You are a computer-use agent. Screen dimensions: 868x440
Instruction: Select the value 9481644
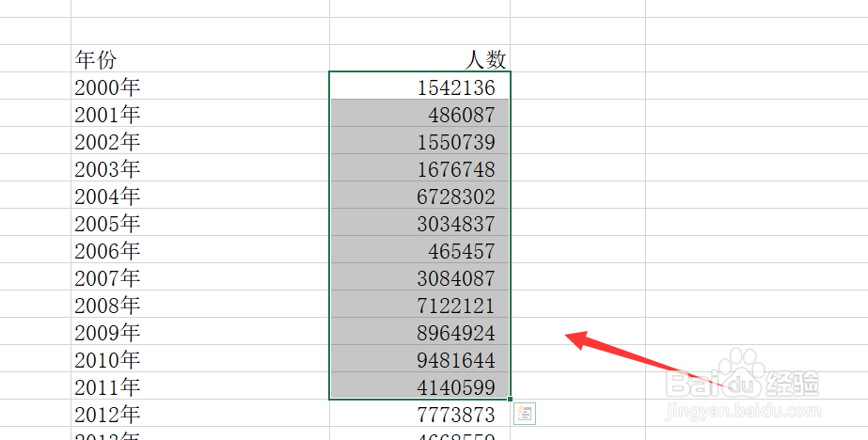tap(419, 358)
